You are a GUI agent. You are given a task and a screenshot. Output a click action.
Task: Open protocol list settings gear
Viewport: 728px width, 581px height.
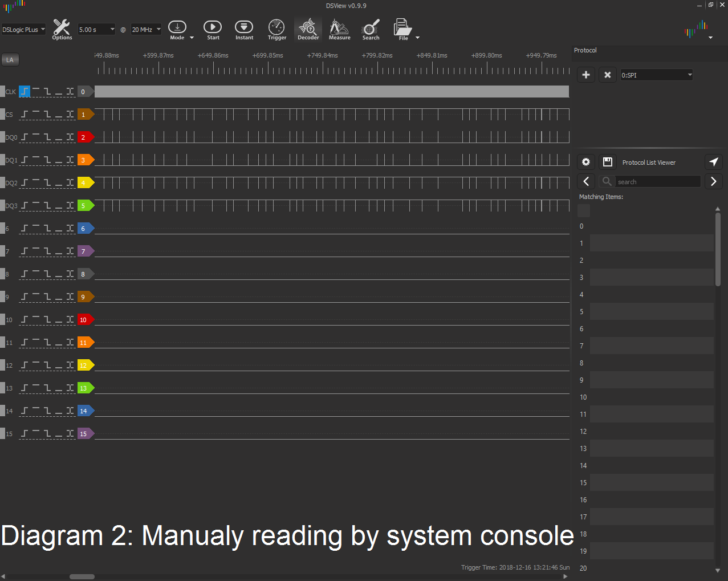click(x=586, y=162)
